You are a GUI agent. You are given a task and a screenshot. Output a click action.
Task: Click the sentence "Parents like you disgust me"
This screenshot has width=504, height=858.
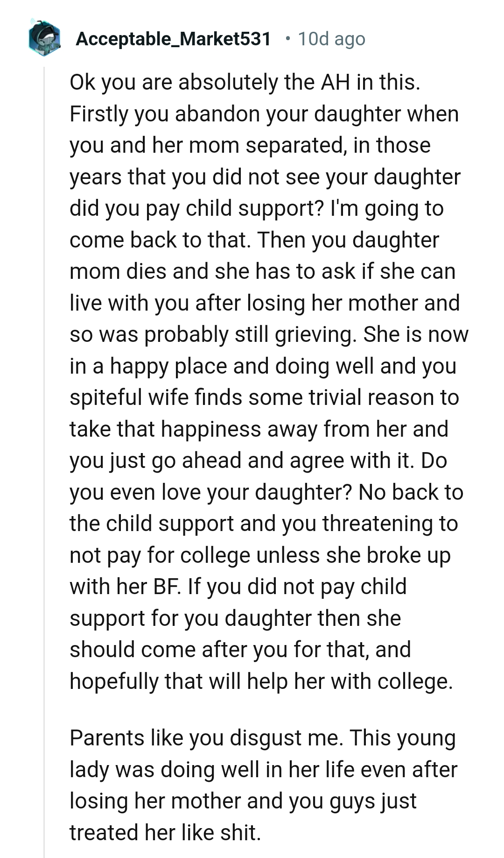coord(206,738)
